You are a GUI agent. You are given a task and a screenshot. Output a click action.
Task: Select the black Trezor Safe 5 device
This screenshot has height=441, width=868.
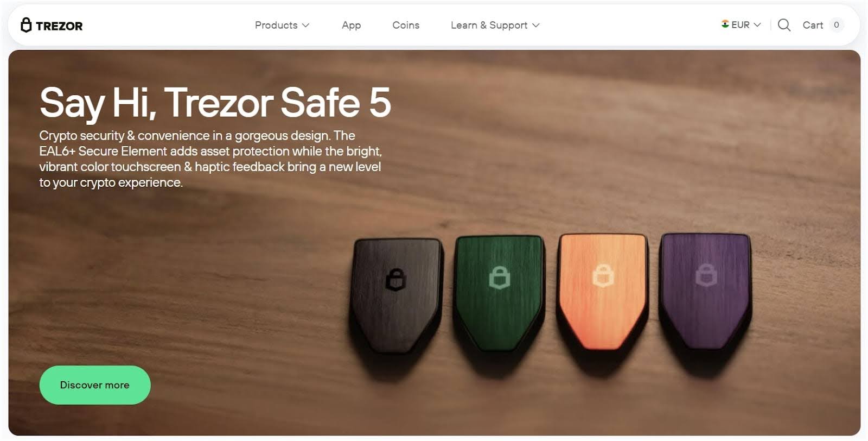(396, 295)
